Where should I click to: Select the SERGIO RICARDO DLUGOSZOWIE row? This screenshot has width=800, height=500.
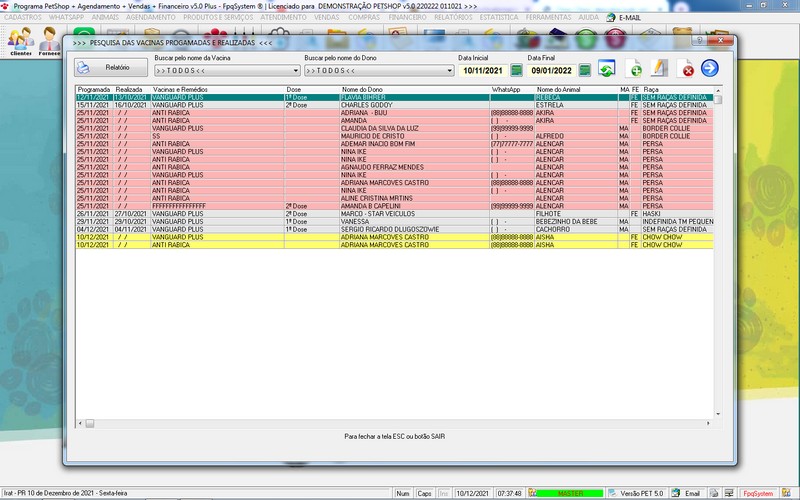click(x=394, y=230)
